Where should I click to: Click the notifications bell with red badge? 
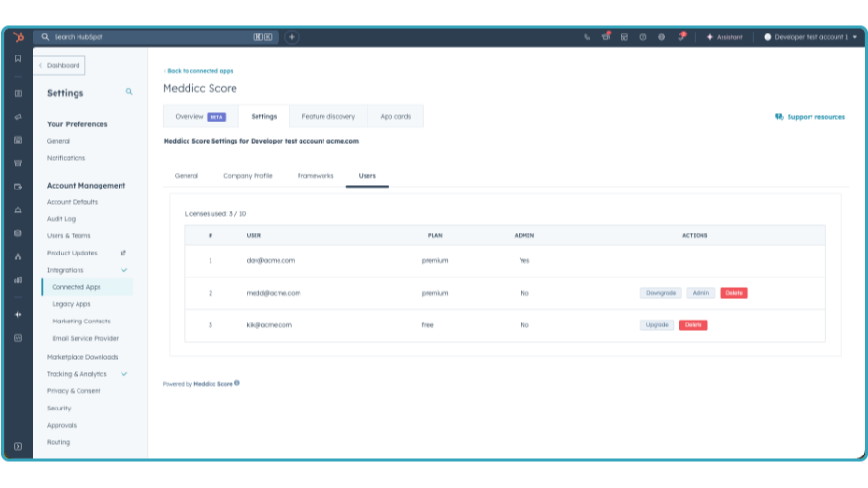(681, 36)
